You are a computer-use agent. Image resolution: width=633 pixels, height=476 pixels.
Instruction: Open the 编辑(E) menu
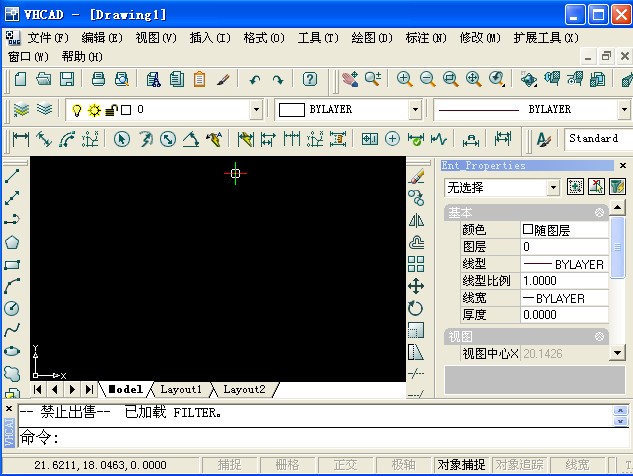point(102,38)
